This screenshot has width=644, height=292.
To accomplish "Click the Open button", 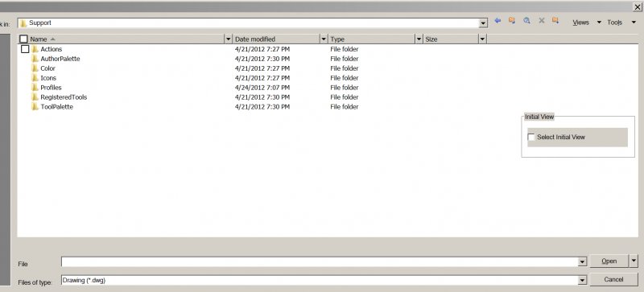I will click(609, 261).
